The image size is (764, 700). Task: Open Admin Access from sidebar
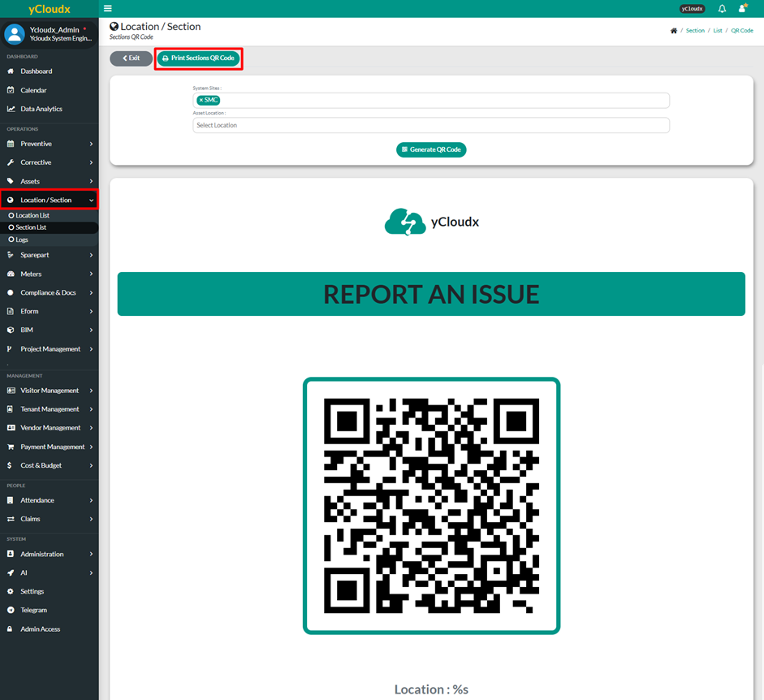50,629
